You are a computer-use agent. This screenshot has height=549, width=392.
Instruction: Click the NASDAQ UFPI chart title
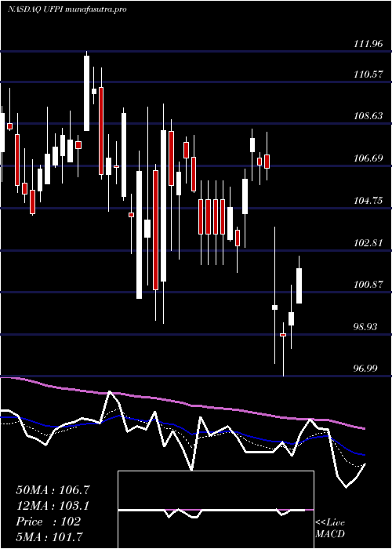[x=67, y=9]
